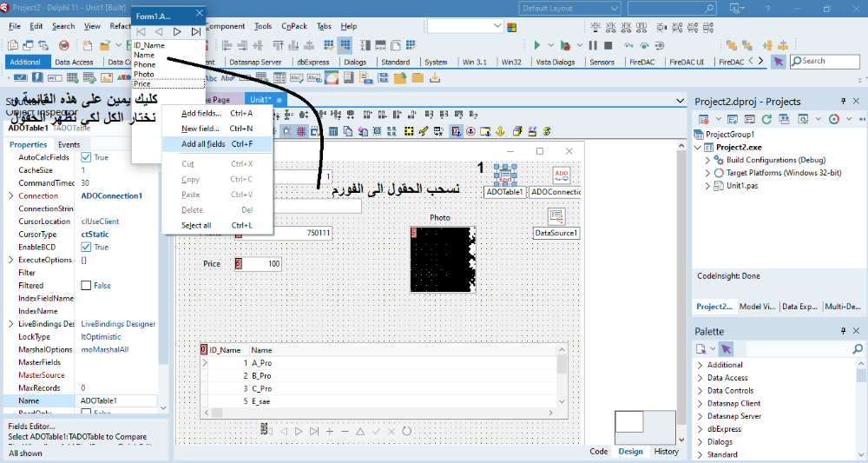Viewport: 868px width, 463px height.
Task: Toggle the EnableBCD checkbox
Action: tap(86, 247)
